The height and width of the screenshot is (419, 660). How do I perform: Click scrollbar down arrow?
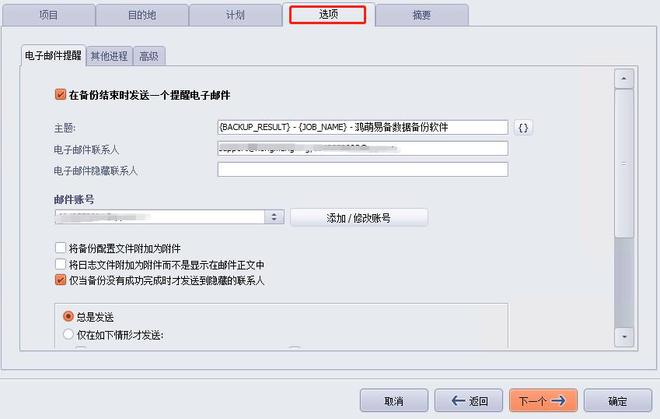(624, 337)
